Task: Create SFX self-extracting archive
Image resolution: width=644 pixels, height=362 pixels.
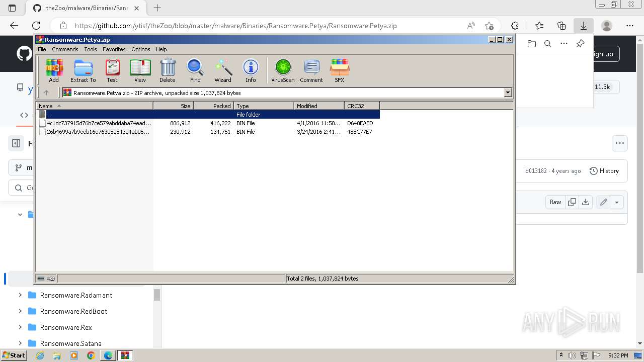Action: point(340,70)
